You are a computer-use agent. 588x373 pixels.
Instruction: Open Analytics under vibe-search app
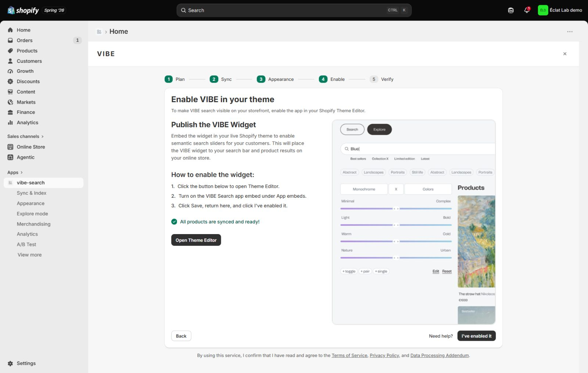click(x=27, y=234)
